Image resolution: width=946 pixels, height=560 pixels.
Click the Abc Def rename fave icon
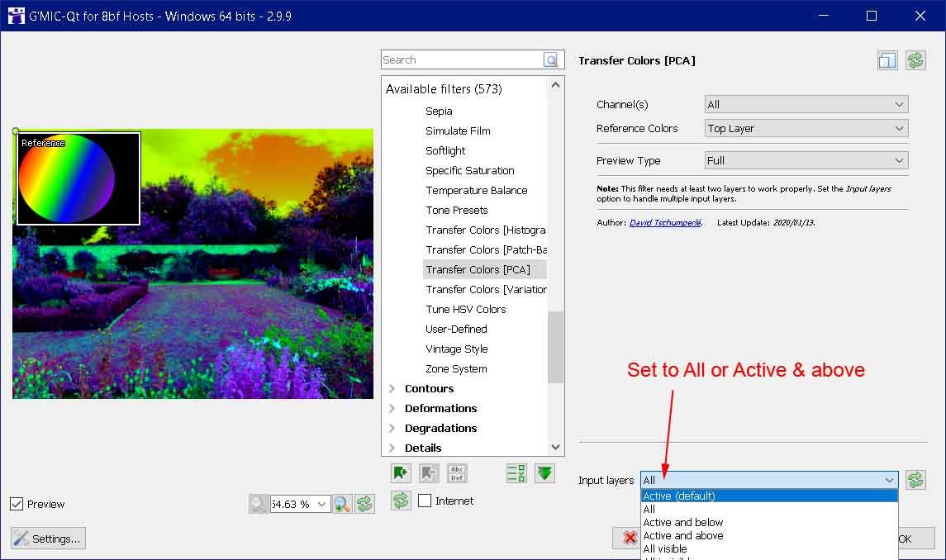pyautogui.click(x=458, y=473)
